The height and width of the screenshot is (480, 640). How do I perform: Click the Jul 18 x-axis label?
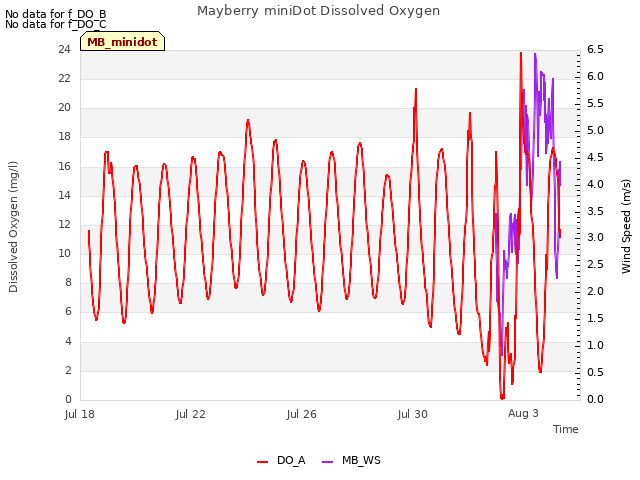tap(80, 414)
